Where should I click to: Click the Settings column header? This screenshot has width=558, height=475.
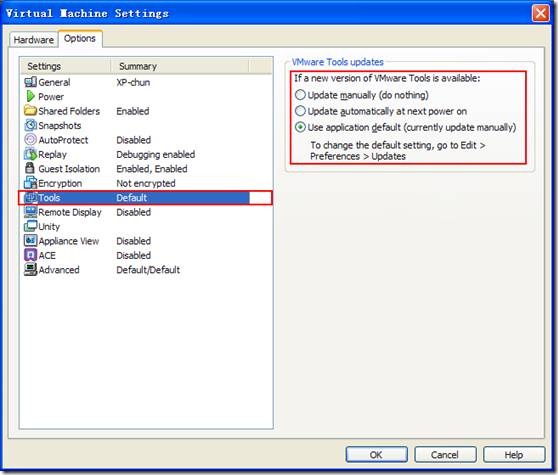pyautogui.click(x=65, y=66)
